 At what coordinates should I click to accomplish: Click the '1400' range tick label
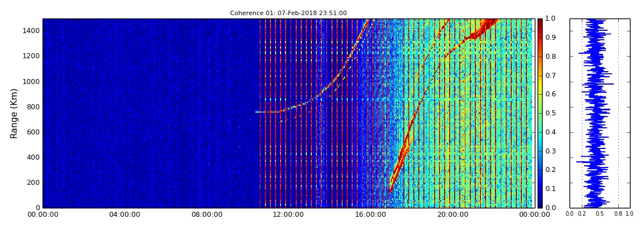[31, 31]
